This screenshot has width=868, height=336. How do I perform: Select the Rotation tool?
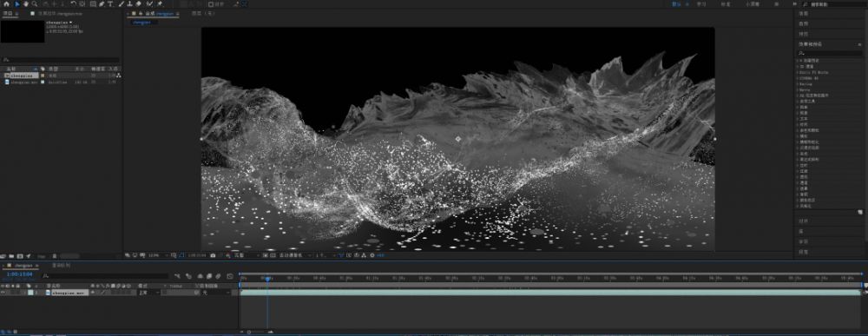pos(74,3)
